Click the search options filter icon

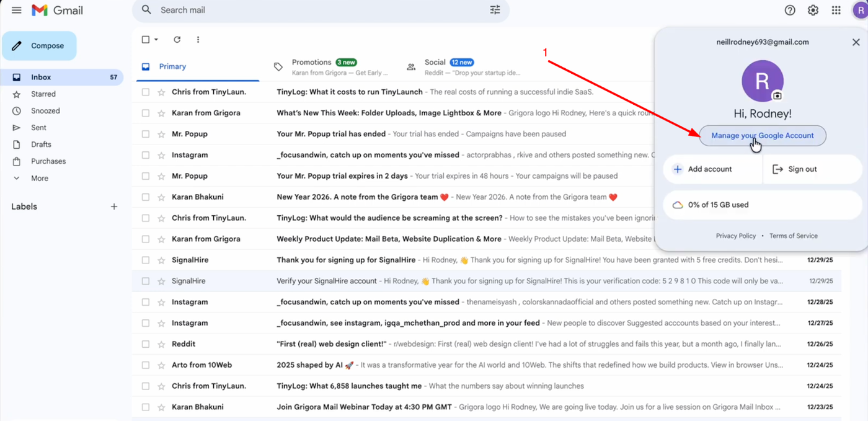[x=495, y=10]
